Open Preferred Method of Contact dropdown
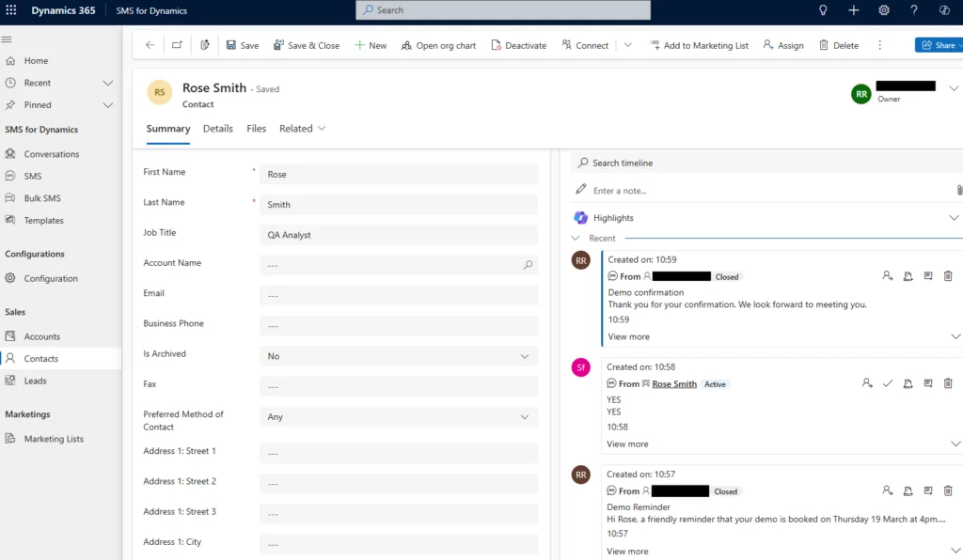 [399, 417]
